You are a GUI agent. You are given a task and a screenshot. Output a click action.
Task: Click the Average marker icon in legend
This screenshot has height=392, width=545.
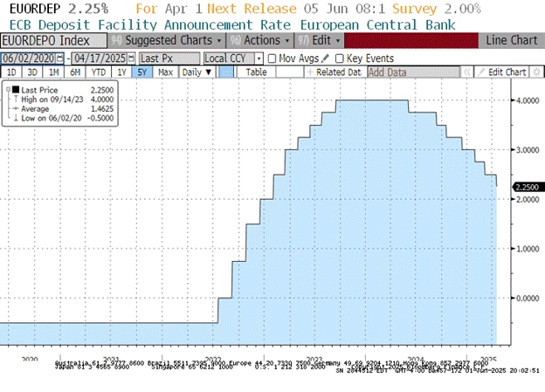click(x=16, y=109)
